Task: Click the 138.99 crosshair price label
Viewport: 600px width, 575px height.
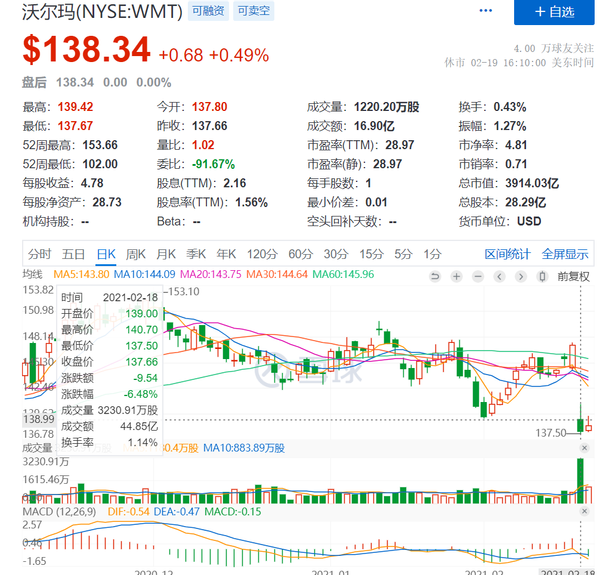Action: click(39, 419)
